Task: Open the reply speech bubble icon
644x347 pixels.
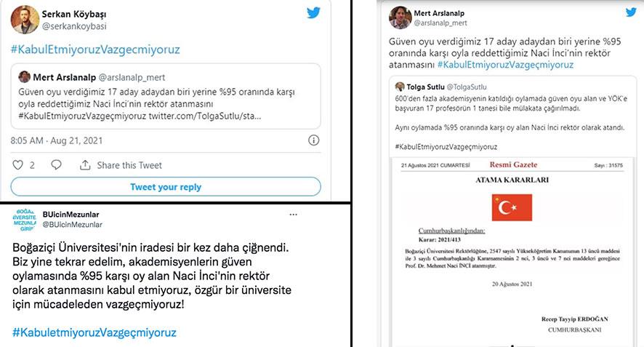Action: pyautogui.click(x=56, y=165)
